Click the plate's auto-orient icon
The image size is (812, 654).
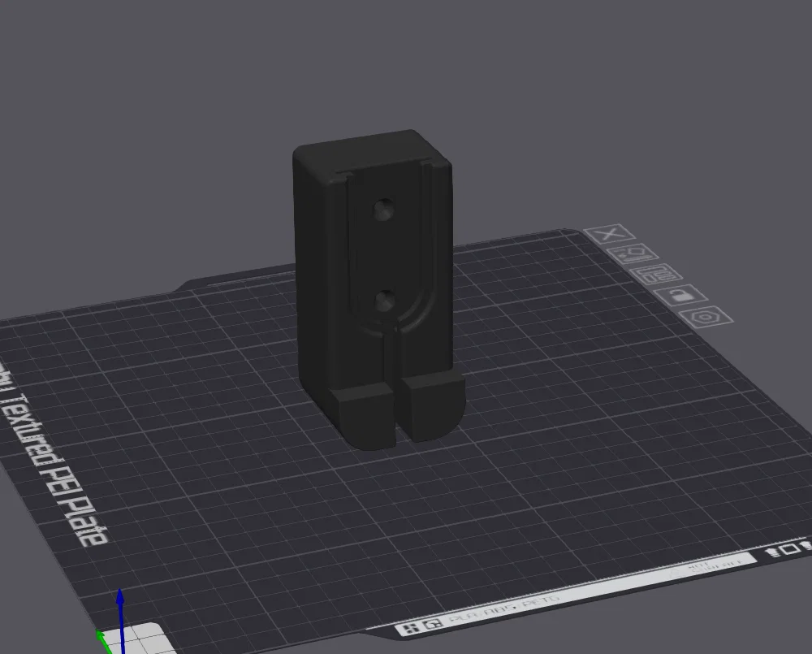point(633,254)
